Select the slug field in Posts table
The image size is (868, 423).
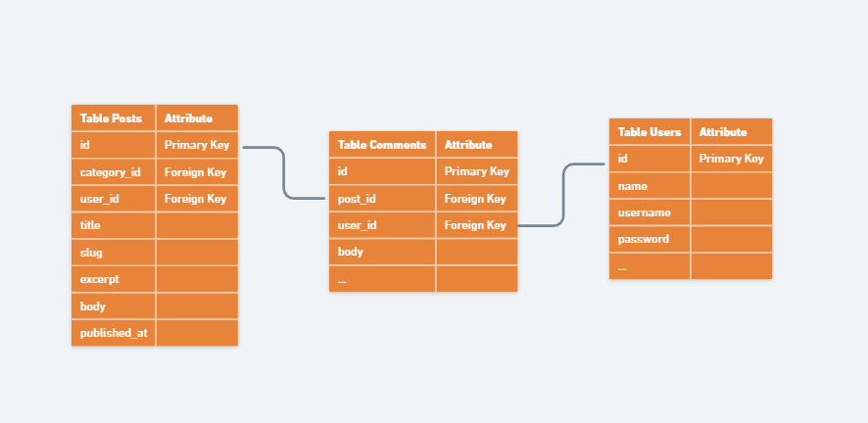[x=113, y=253]
